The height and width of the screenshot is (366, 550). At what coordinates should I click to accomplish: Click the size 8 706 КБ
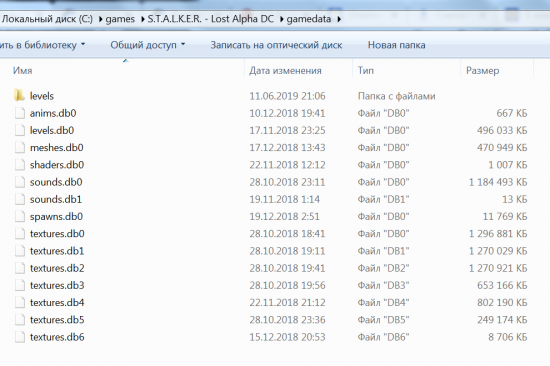[508, 337]
